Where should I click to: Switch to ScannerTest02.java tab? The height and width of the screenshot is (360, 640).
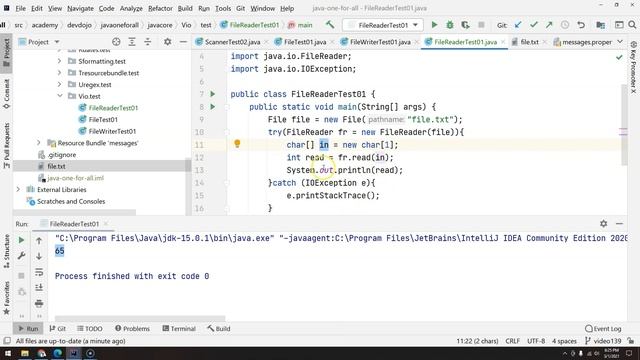(x=232, y=42)
